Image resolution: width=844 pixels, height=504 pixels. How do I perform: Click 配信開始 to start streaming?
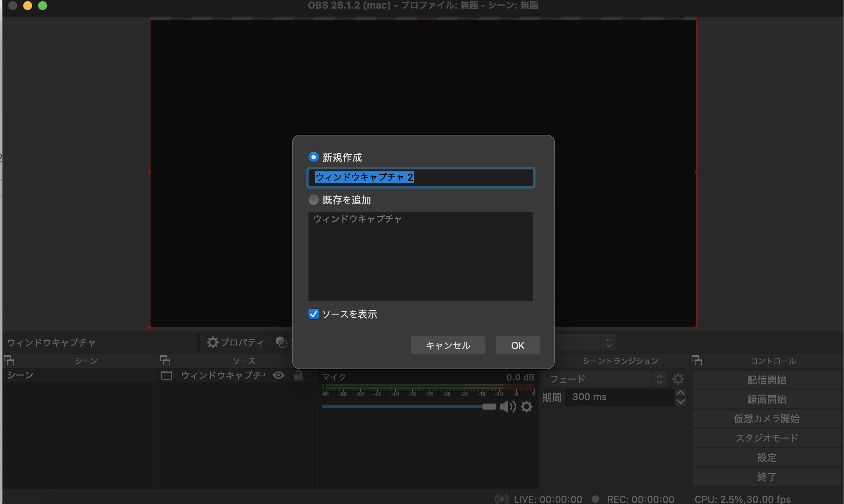point(766,379)
